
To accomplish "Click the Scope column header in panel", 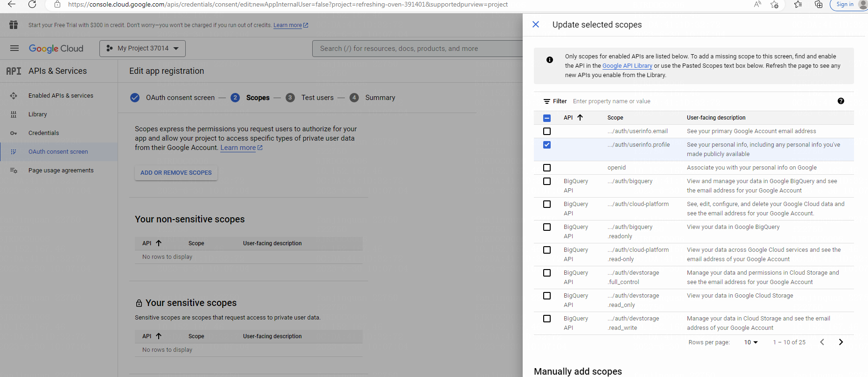I will (615, 118).
